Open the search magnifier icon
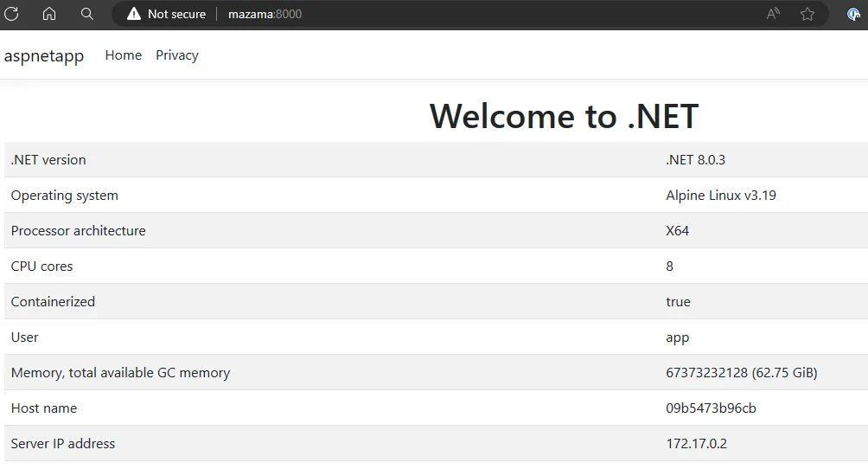 (x=87, y=14)
